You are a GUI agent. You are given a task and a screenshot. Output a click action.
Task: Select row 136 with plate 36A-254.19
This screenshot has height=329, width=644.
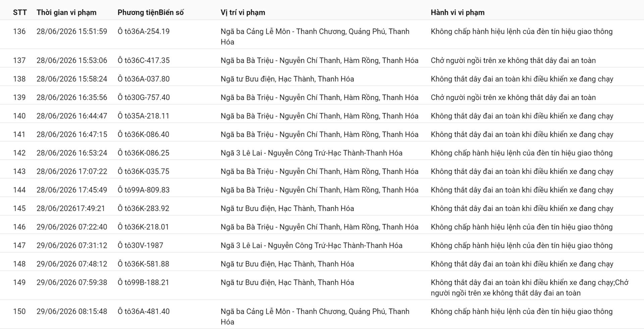tap(322, 35)
